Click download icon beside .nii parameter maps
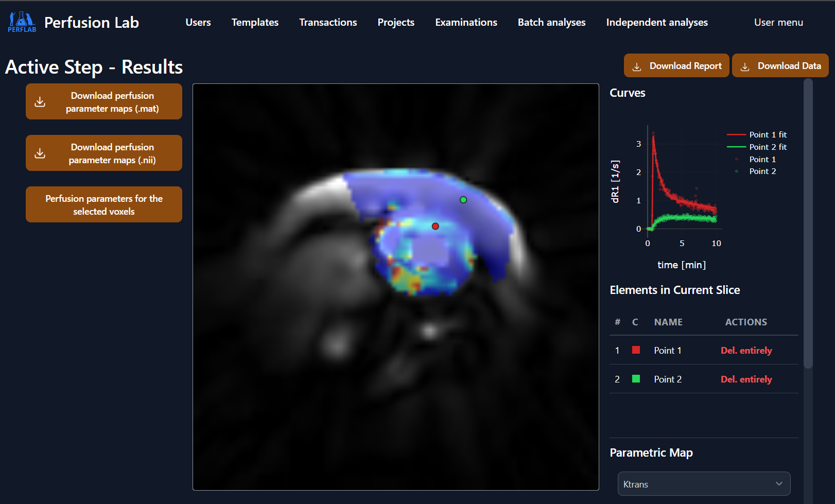 [x=40, y=153]
